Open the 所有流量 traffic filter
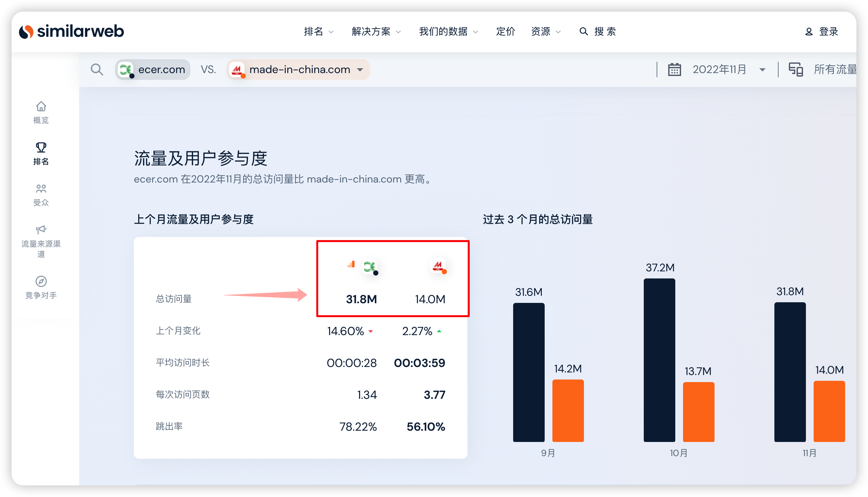868x497 pixels. (835, 69)
